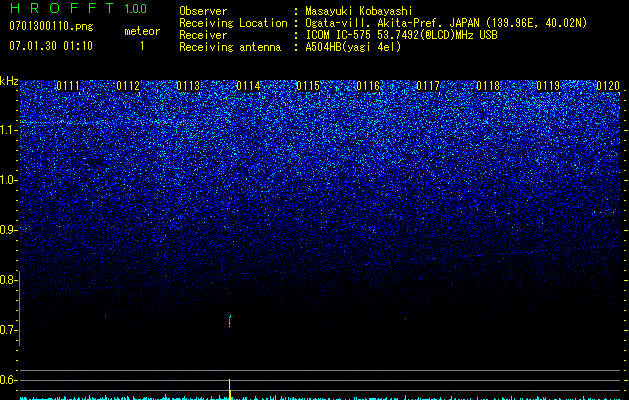The height and width of the screenshot is (400, 629).
Task: Click the 0117 time marker
Action: [x=428, y=86]
